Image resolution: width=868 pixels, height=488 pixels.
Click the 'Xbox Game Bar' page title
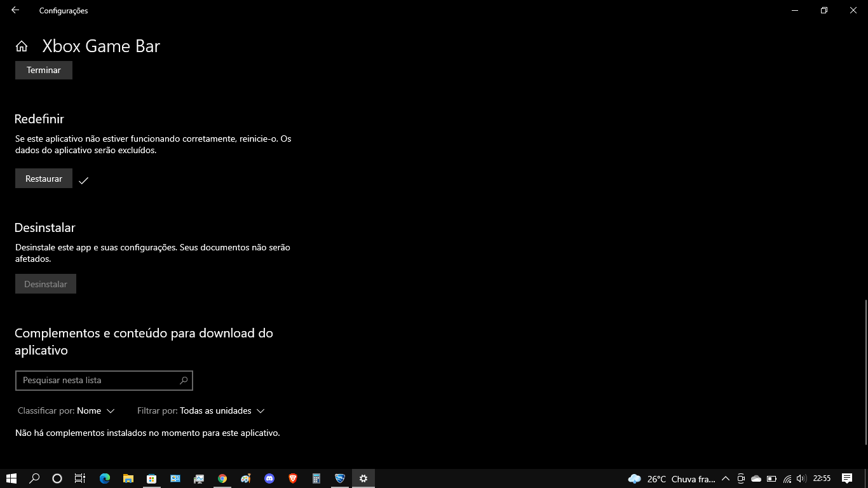[101, 46]
